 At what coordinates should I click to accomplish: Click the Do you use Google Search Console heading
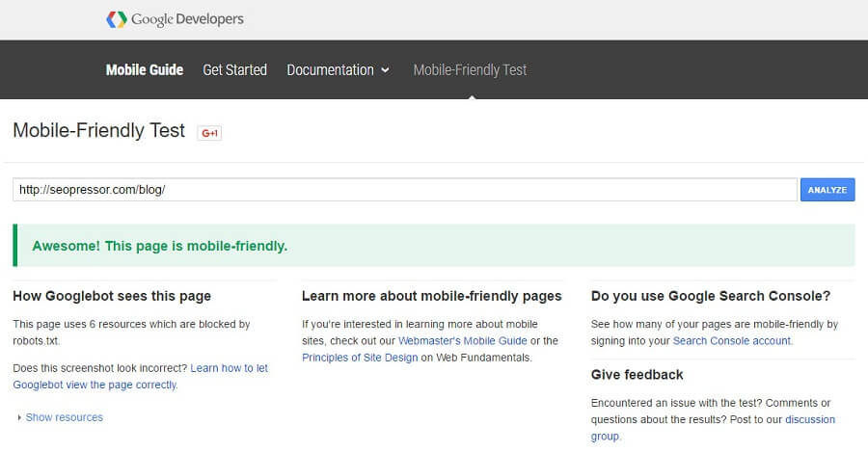[710, 296]
